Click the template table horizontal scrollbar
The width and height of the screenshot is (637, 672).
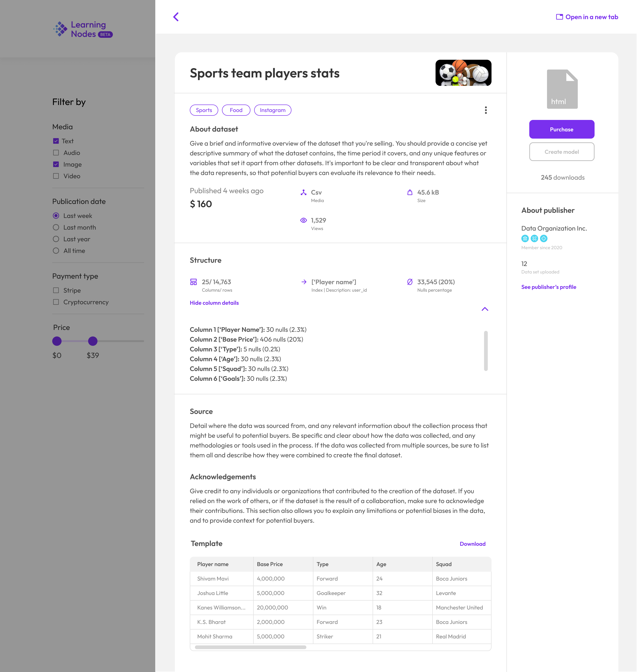(250, 647)
